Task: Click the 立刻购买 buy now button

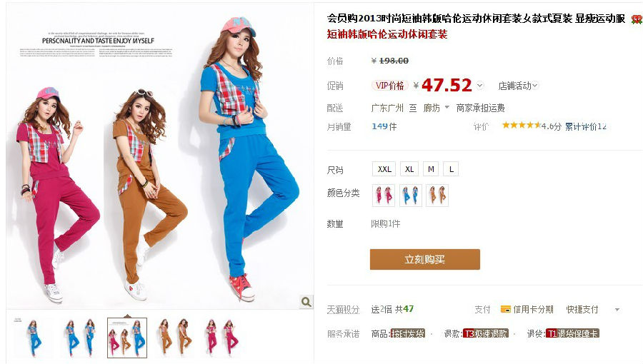Action: coord(425,259)
